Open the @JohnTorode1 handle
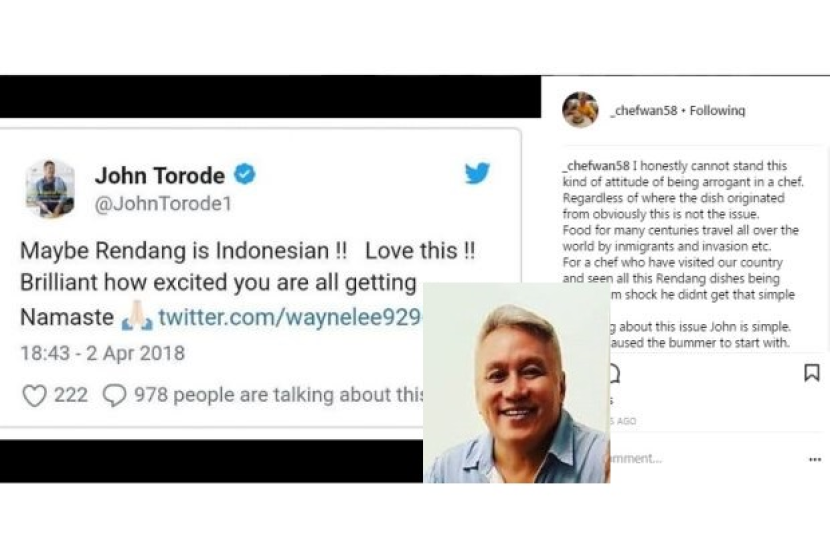Screen dimensions: 830x553 [163, 204]
